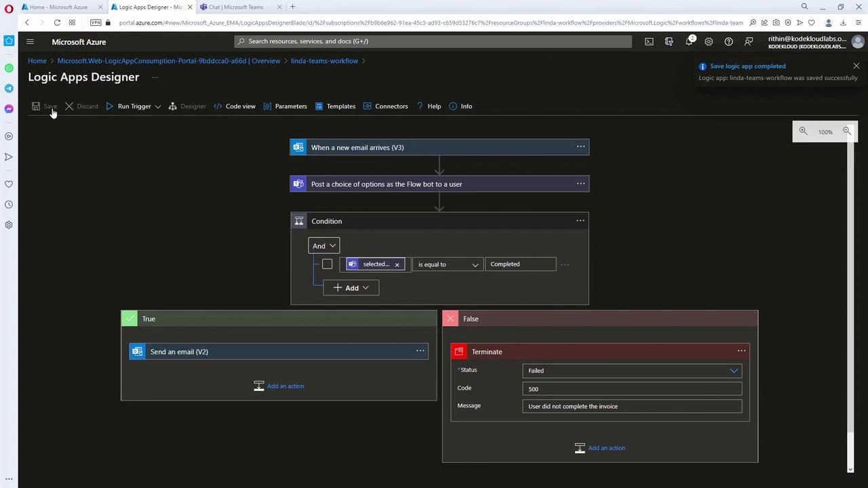This screenshot has width=868, height=488.
Task: Open the 'is equal to' operator dropdown
Action: (448, 264)
